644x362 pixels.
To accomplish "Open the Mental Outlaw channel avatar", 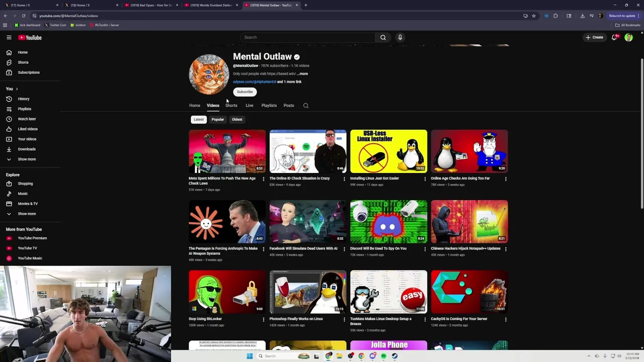I will [209, 74].
